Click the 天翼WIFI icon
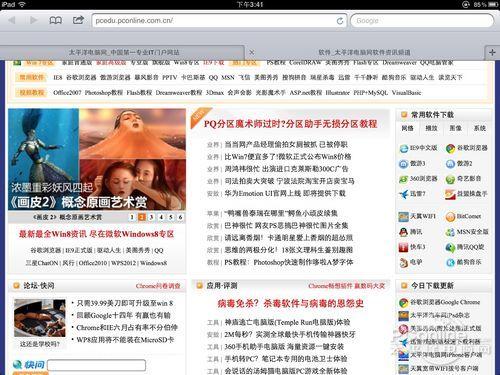The height and width of the screenshot is (375, 500). tap(403, 217)
